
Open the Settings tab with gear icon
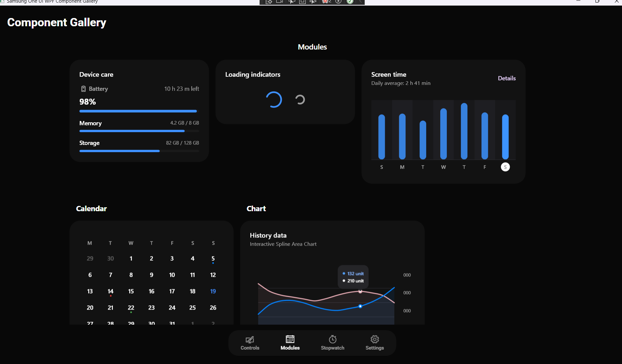pos(375,343)
